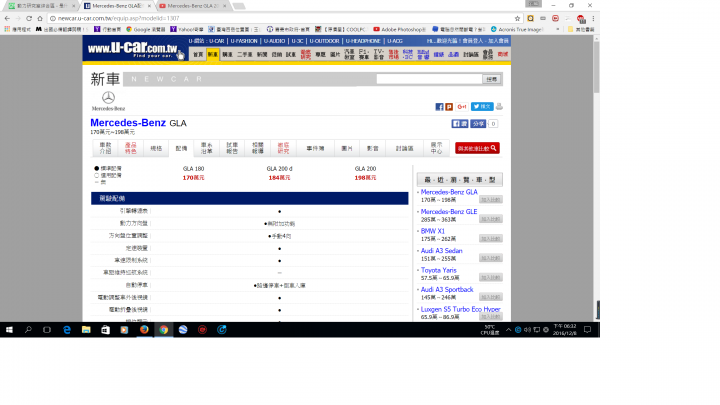Open the Toyota Yaris sidebar link
720x405 pixels.
click(x=439, y=270)
